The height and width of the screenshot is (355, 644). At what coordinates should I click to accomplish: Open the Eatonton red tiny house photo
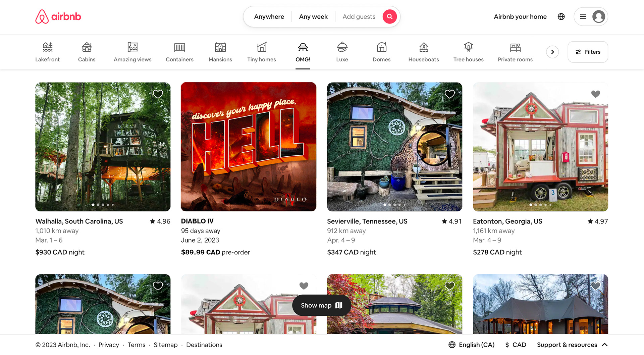540,147
